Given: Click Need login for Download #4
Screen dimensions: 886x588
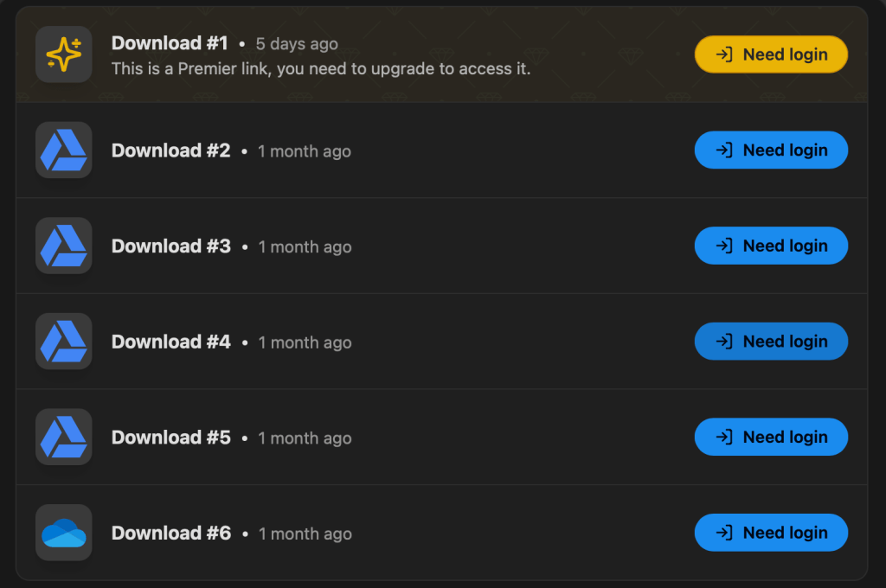Looking at the screenshot, I should coord(771,342).
